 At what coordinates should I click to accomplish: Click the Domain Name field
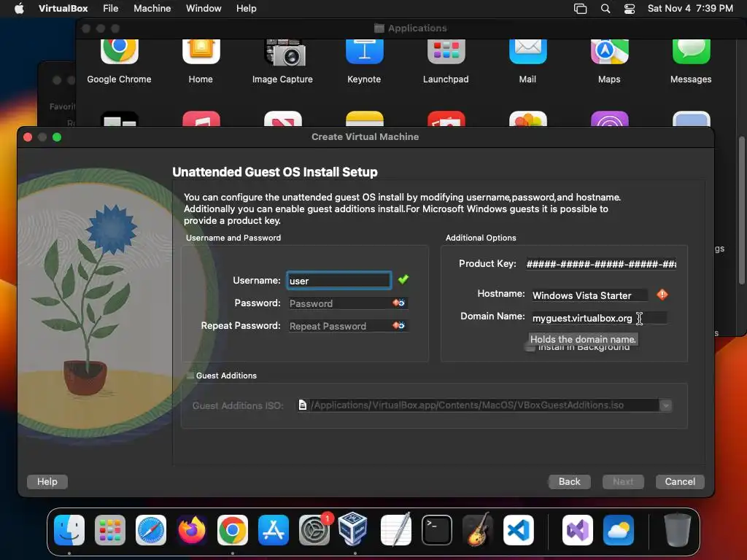(x=600, y=318)
